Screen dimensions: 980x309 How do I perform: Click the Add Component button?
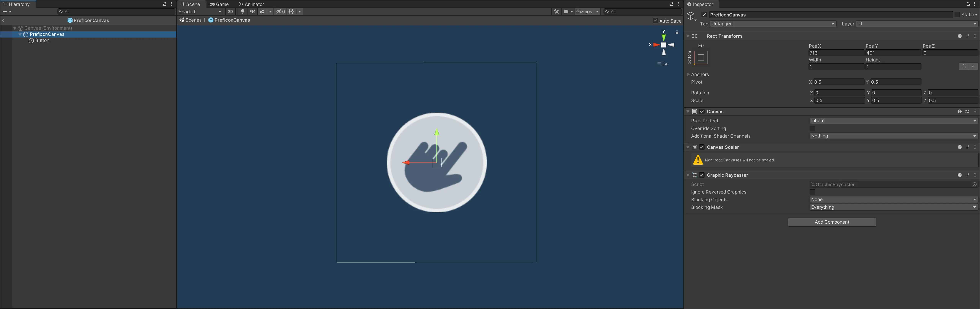(832, 222)
